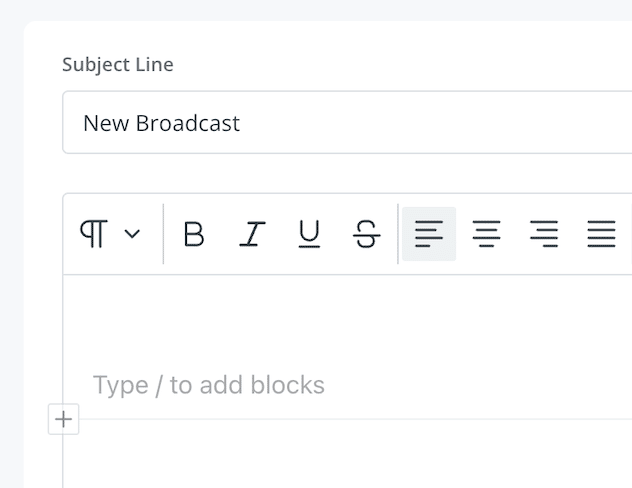Screen dimensions: 632x488
Task: Click the 'Type / to add blocks' placeholder
Action: click(208, 385)
